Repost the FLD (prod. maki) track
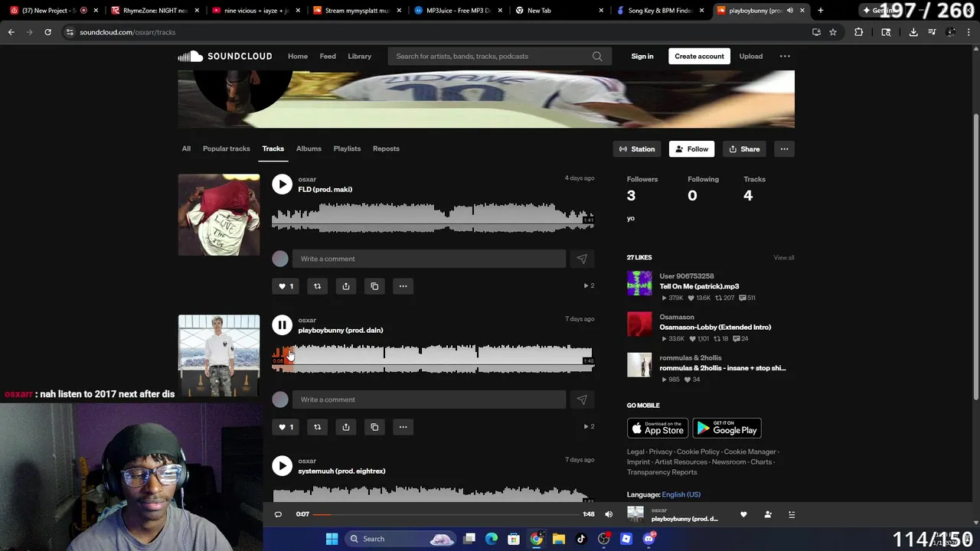 (x=317, y=286)
